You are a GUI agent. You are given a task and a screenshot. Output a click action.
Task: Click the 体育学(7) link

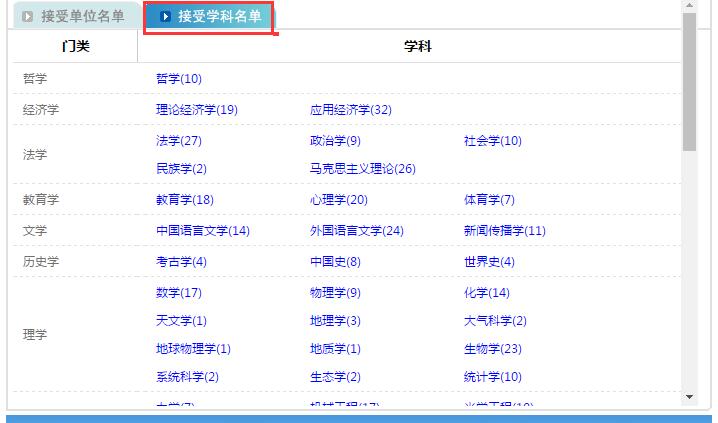click(490, 200)
